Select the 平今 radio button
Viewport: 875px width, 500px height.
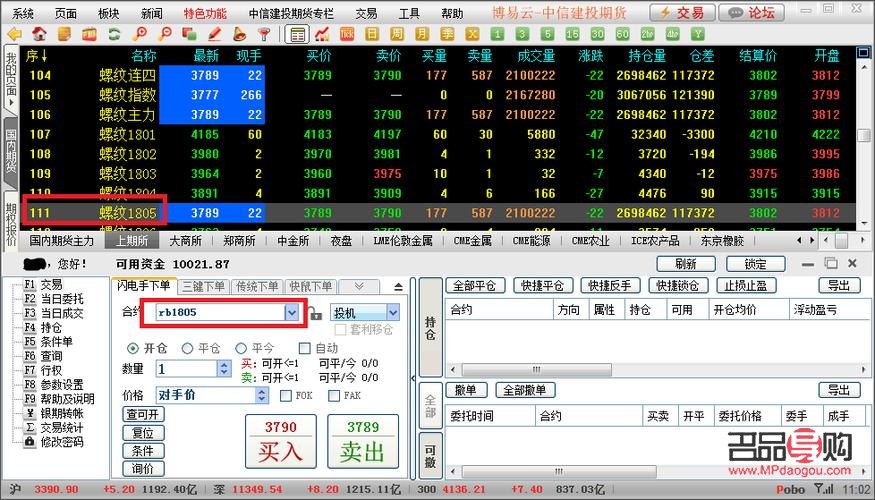241,348
